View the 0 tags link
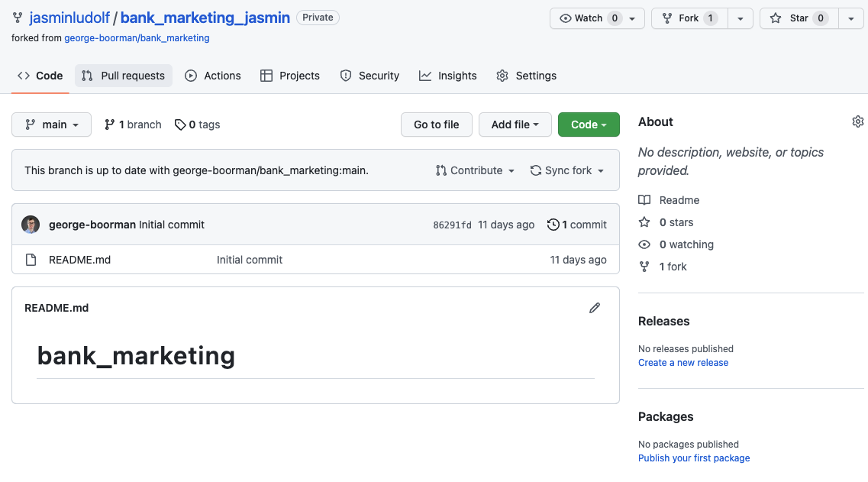The width and height of the screenshot is (868, 482). point(197,125)
